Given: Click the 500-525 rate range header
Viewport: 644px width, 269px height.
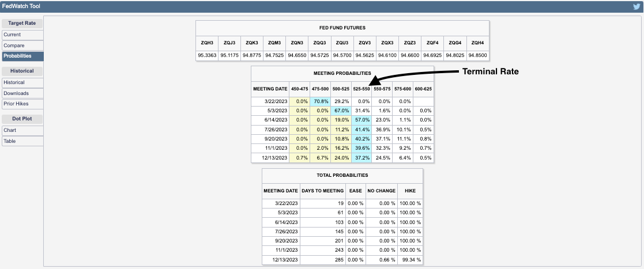Looking at the screenshot, I should coord(341,89).
